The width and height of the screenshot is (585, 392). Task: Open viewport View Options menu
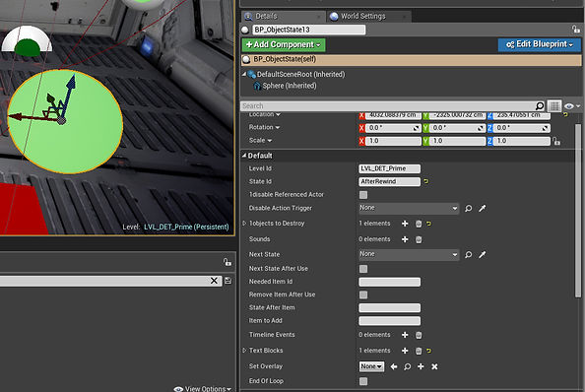pos(202,388)
